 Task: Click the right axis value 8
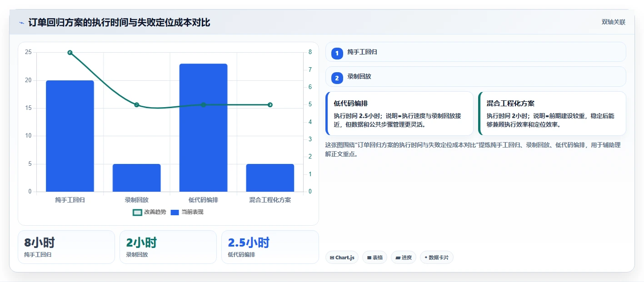coord(310,52)
